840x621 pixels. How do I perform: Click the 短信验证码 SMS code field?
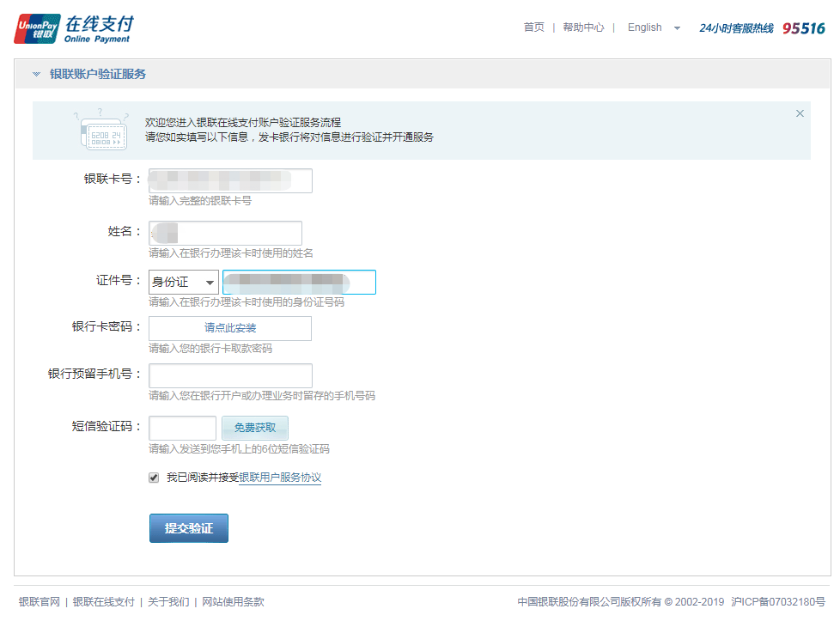182,428
